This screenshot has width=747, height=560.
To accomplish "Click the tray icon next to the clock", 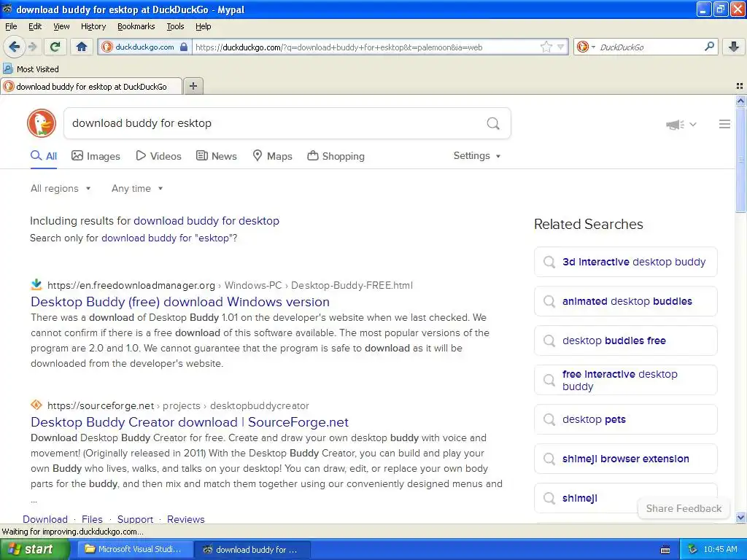I will coord(692,550).
